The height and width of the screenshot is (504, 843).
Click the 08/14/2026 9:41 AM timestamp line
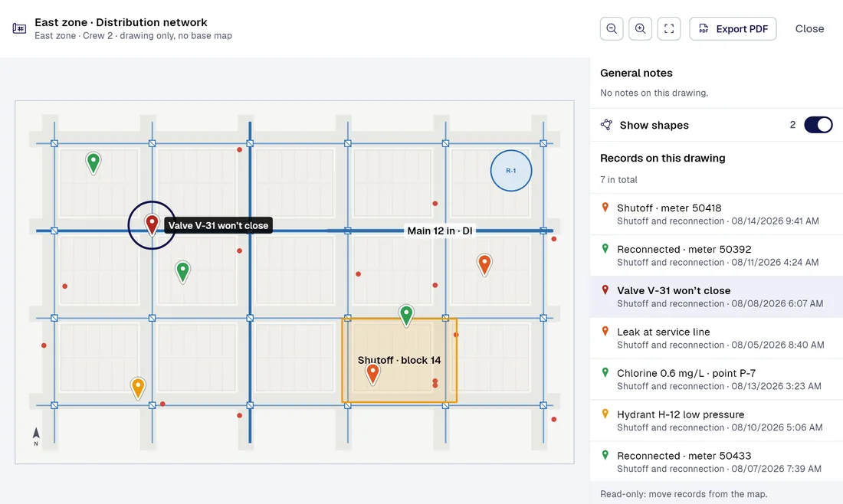pos(718,221)
